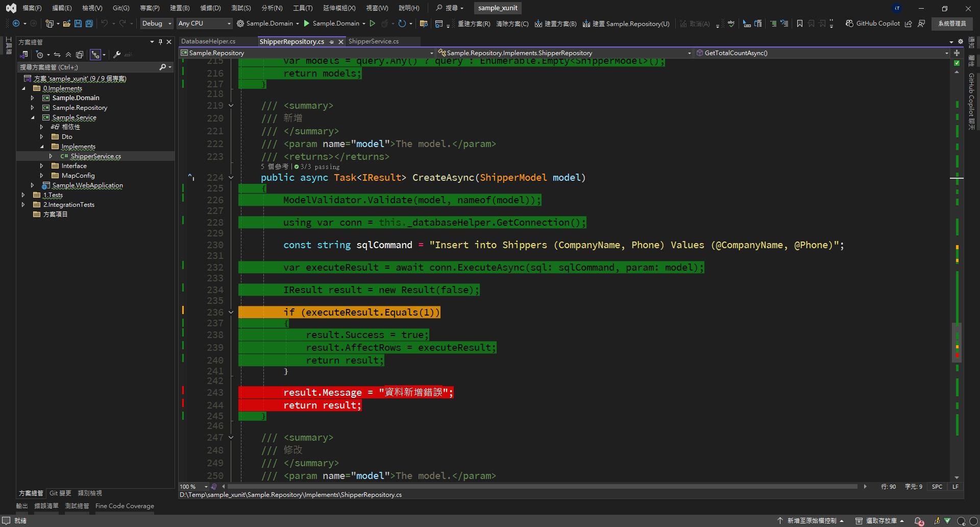Open the Git(G) menu
The image size is (980, 527).
pyautogui.click(x=121, y=8)
